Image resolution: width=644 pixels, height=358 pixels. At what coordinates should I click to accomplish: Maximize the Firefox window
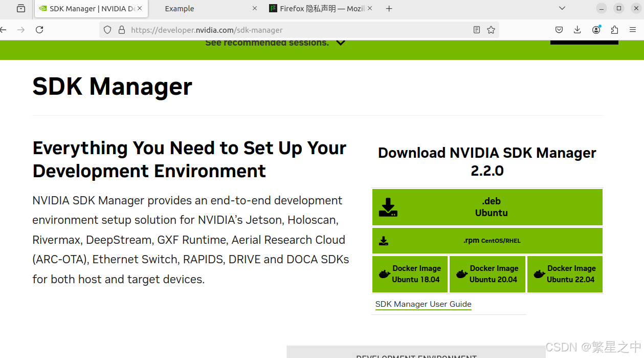point(619,8)
